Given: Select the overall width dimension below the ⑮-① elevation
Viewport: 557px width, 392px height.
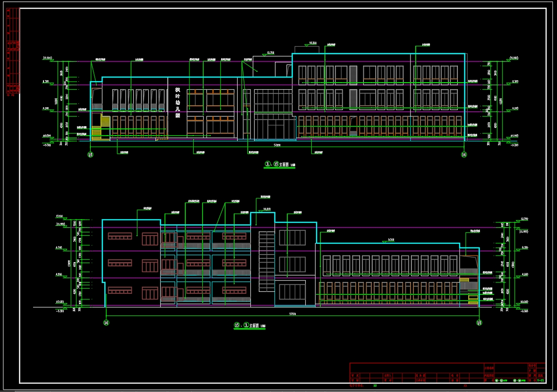Looking at the screenshot, I should click(292, 314).
